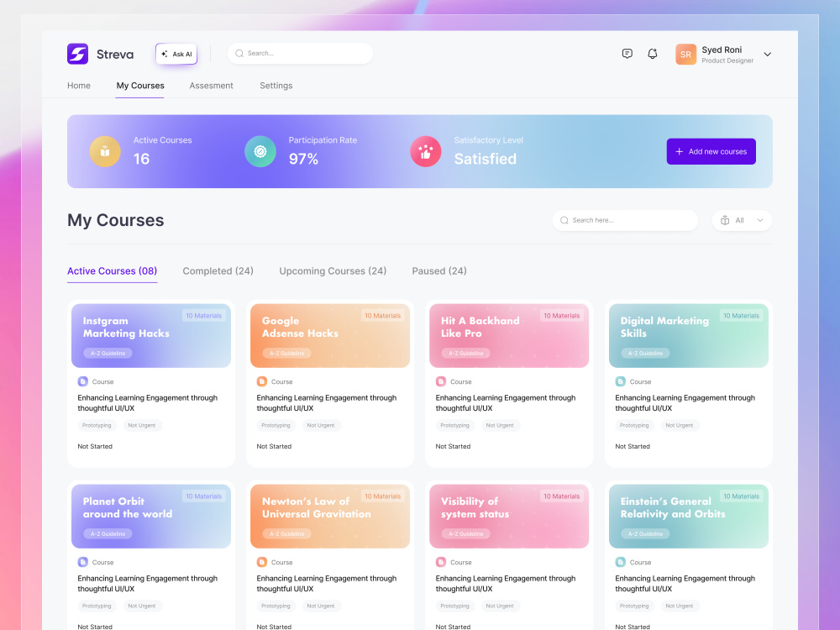The height and width of the screenshot is (630, 840).
Task: Switch to Active Courses (08) tab
Action: click(112, 271)
